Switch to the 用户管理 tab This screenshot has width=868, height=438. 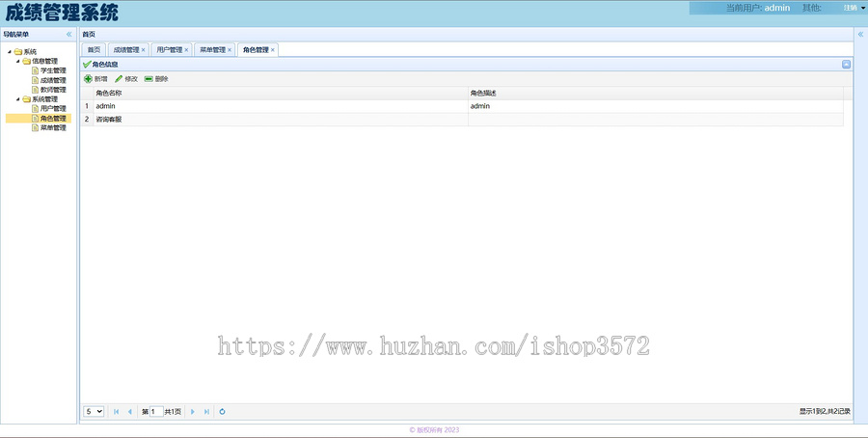pyautogui.click(x=170, y=50)
